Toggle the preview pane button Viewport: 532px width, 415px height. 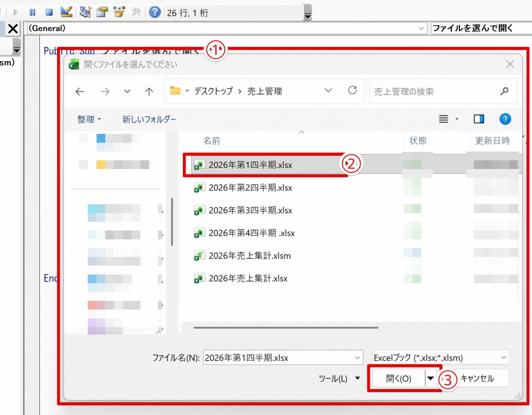point(479,119)
